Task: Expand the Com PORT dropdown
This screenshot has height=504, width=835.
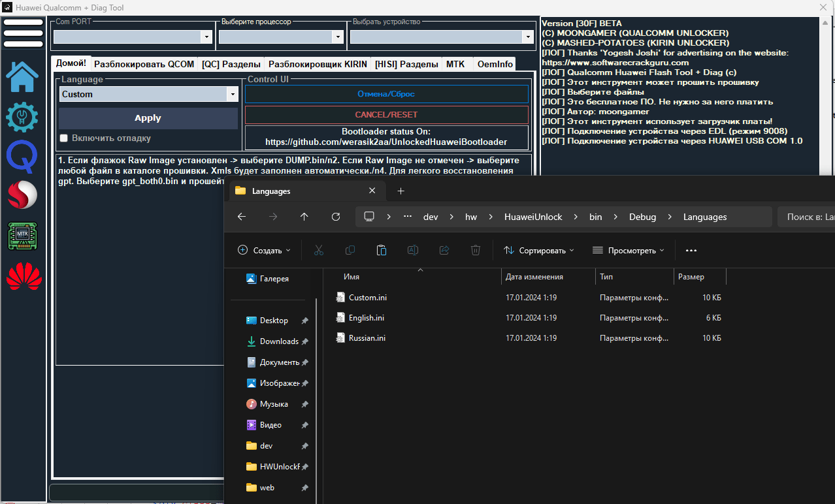Action: (x=206, y=37)
